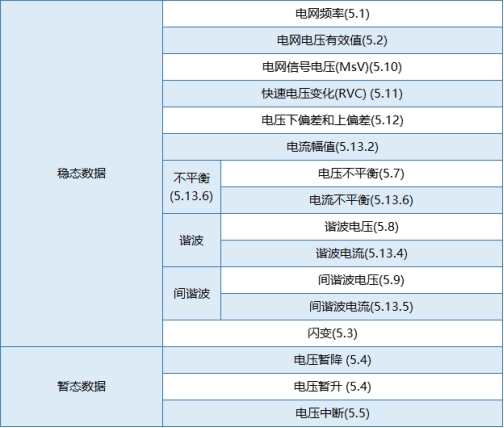Click the 谐波 group cell
Screen dimensions: 504x428
click(x=191, y=240)
